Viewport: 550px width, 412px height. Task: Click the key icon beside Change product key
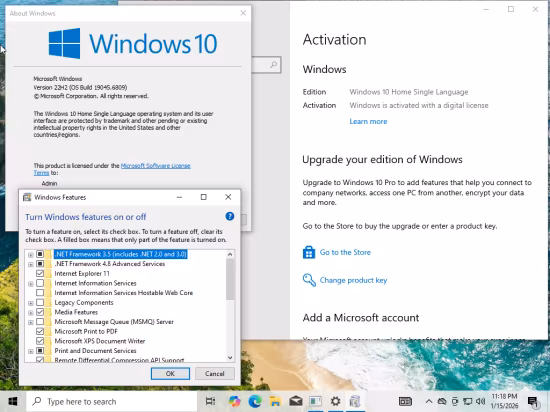[309, 280]
